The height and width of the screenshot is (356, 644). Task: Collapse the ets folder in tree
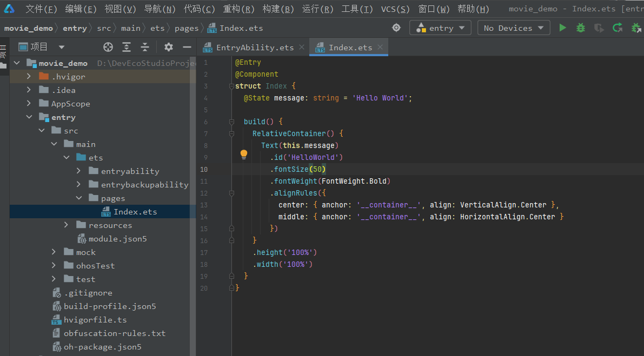pos(67,158)
